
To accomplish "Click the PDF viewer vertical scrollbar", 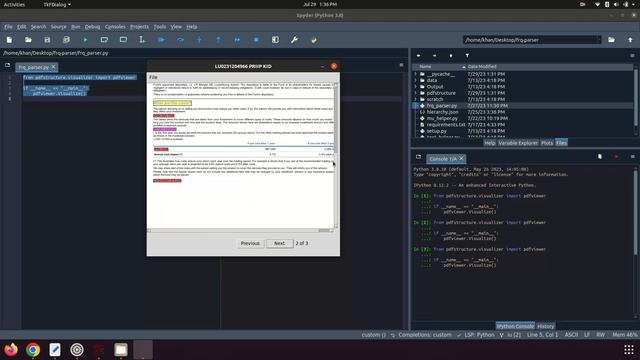I will tap(336, 155).
